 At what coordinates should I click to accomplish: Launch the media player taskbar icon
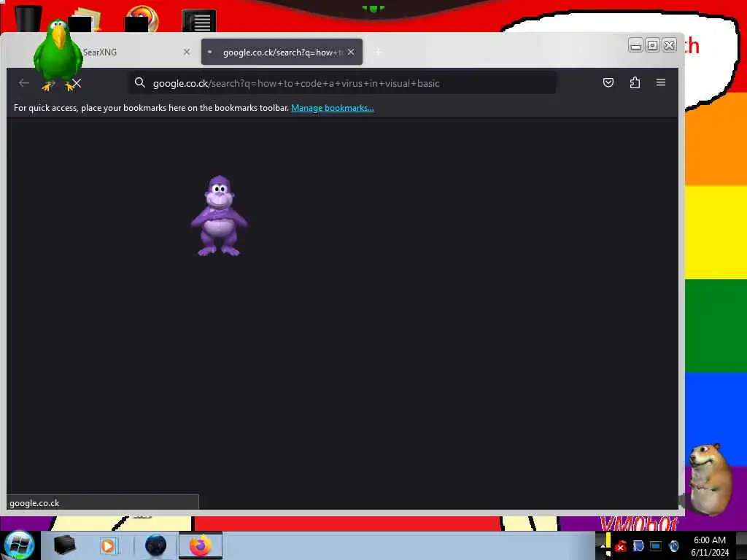pyautogui.click(x=108, y=545)
